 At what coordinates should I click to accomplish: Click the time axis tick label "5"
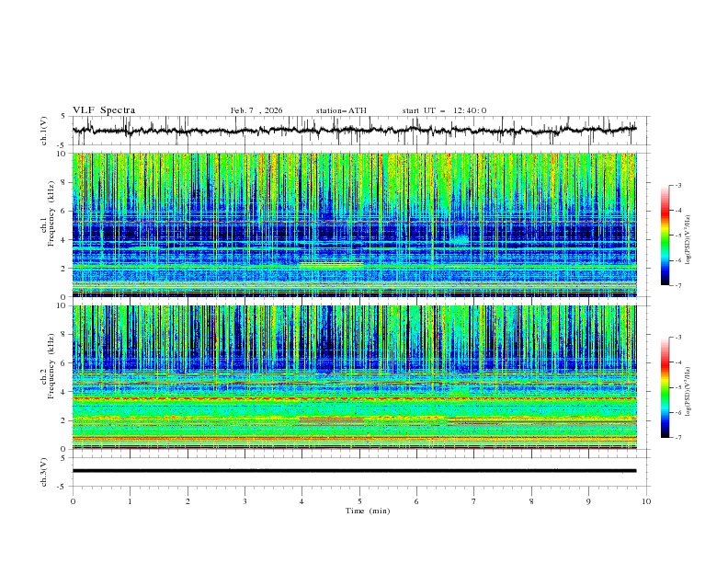[359, 501]
